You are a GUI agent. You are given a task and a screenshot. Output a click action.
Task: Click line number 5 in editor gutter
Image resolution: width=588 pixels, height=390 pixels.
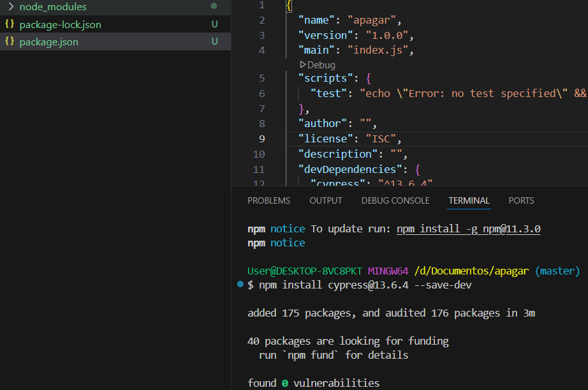262,79
